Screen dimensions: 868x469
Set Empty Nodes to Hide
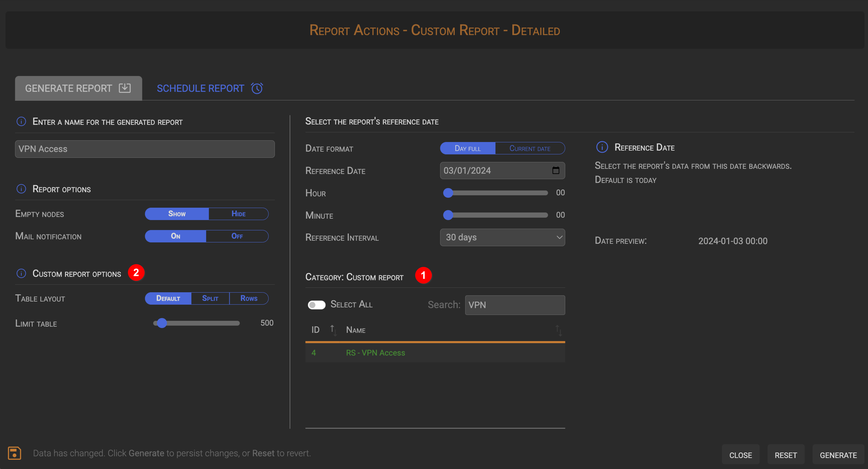point(239,214)
